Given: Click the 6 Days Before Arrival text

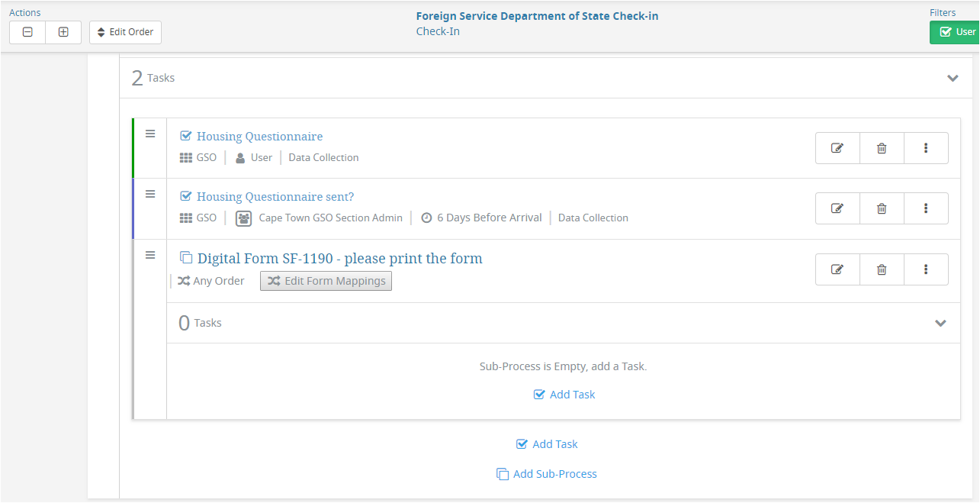Looking at the screenshot, I should pos(490,218).
